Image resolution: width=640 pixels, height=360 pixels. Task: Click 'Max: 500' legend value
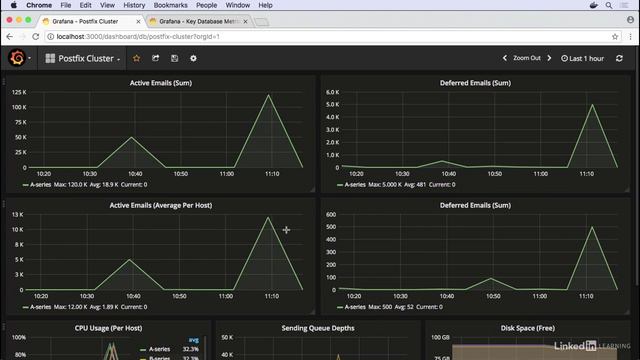click(380, 307)
